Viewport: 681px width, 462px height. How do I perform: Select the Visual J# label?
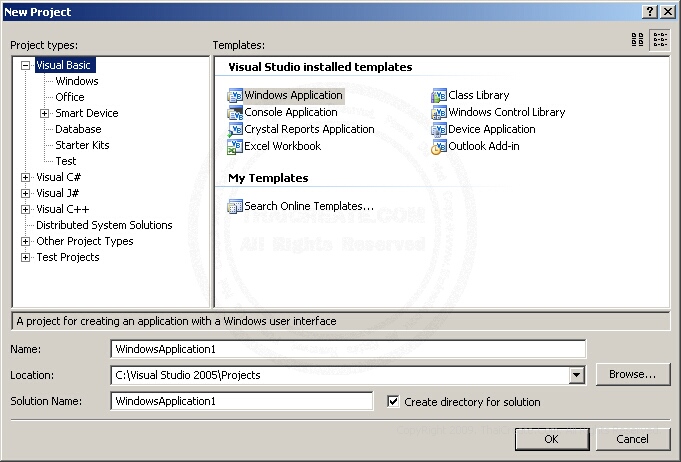coord(58,193)
